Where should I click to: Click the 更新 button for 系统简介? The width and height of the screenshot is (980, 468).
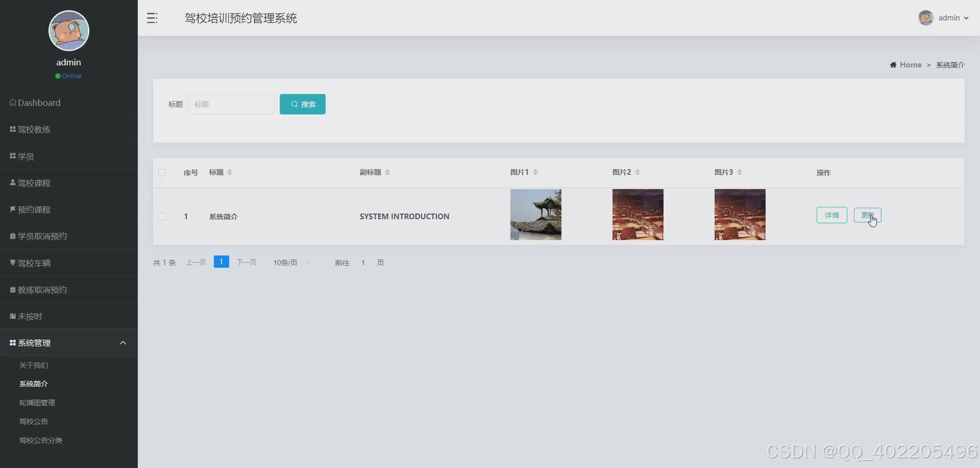[868, 215]
